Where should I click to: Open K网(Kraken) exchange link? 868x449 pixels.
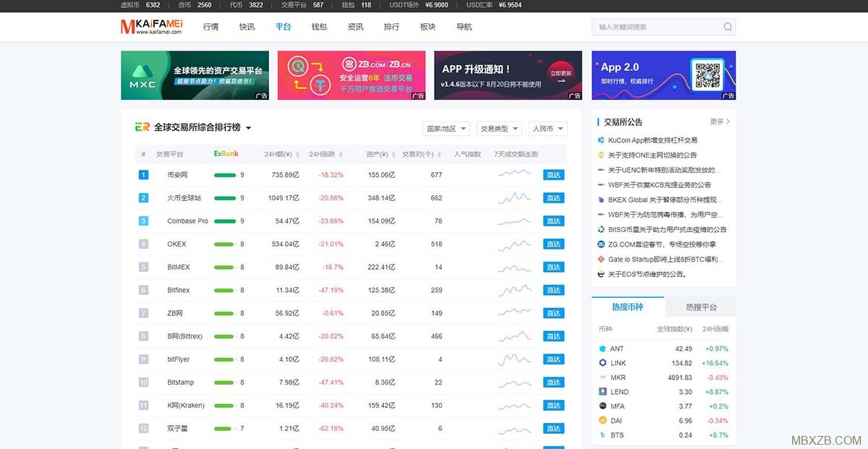click(x=186, y=406)
